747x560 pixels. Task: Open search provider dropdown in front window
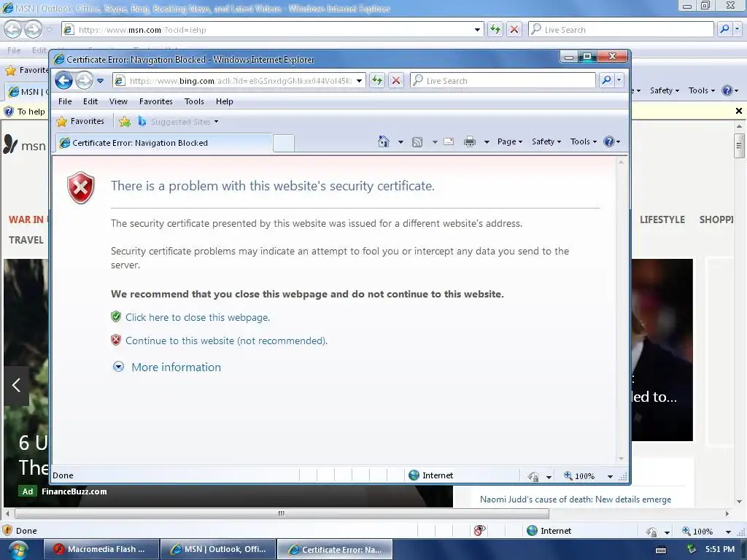pos(619,80)
